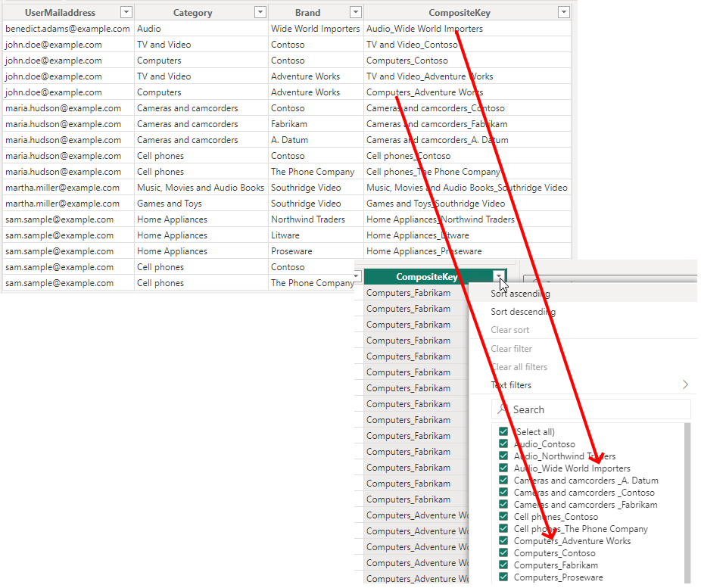Uncheck the Audio_Contoso checkbox
The image size is (701, 588).
pos(503,444)
